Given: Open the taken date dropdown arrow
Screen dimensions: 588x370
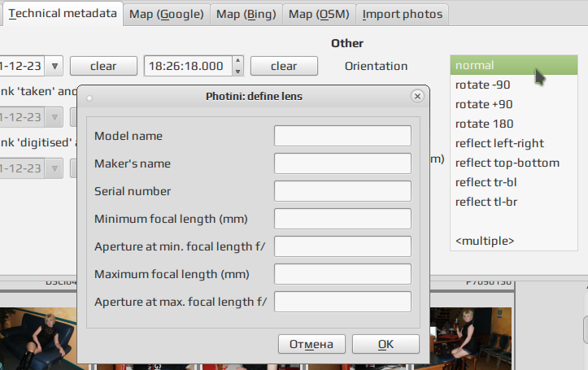Looking at the screenshot, I should pos(54,66).
